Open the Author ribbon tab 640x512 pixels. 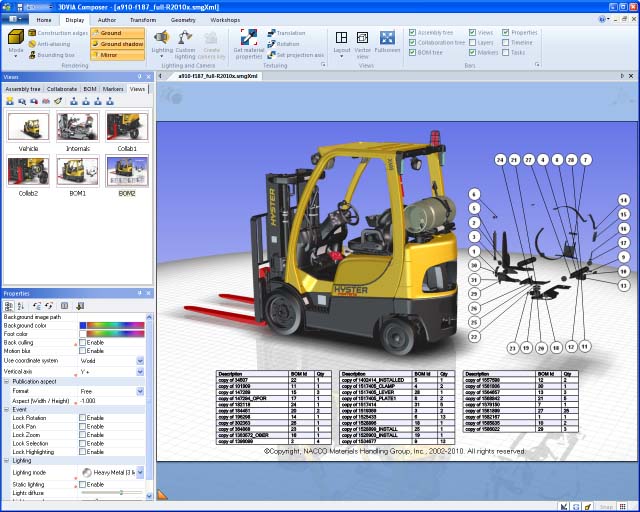[107, 20]
